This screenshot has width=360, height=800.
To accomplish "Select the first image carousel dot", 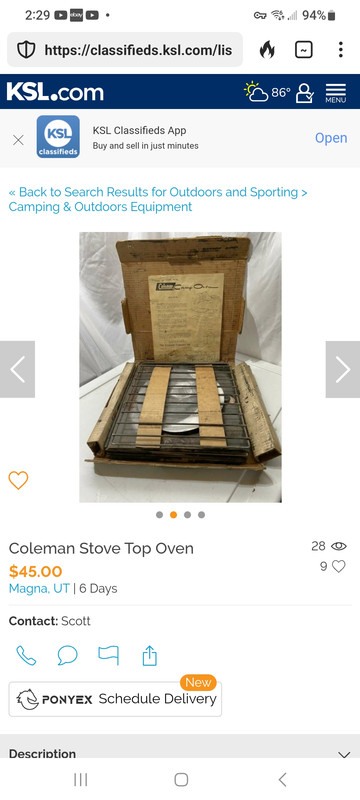I will pos(160,515).
